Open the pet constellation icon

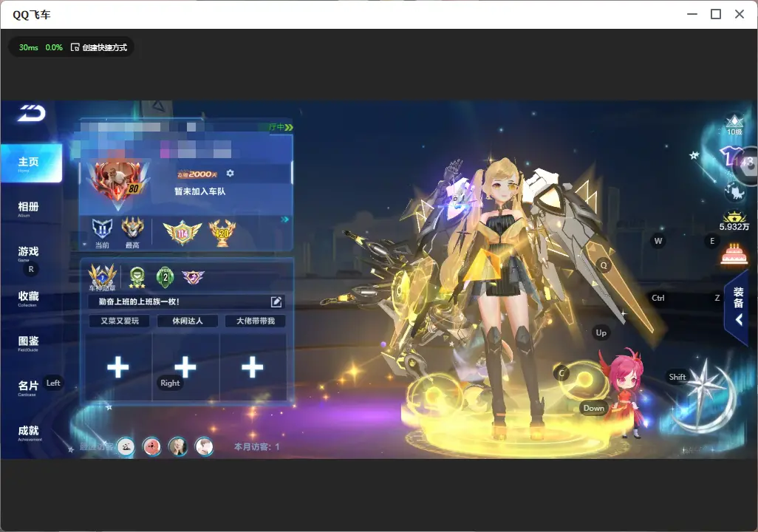(x=734, y=192)
